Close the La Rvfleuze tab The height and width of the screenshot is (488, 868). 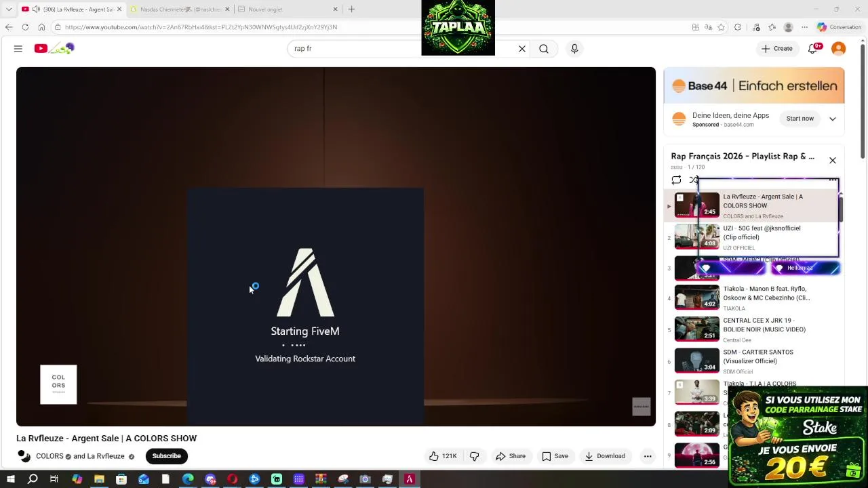119,9
